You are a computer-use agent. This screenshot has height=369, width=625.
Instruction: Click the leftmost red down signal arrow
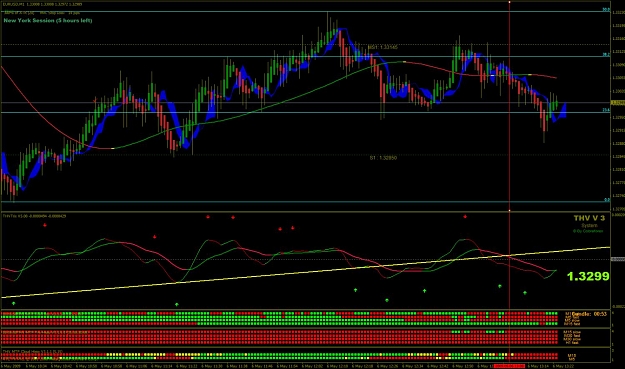pos(45,225)
